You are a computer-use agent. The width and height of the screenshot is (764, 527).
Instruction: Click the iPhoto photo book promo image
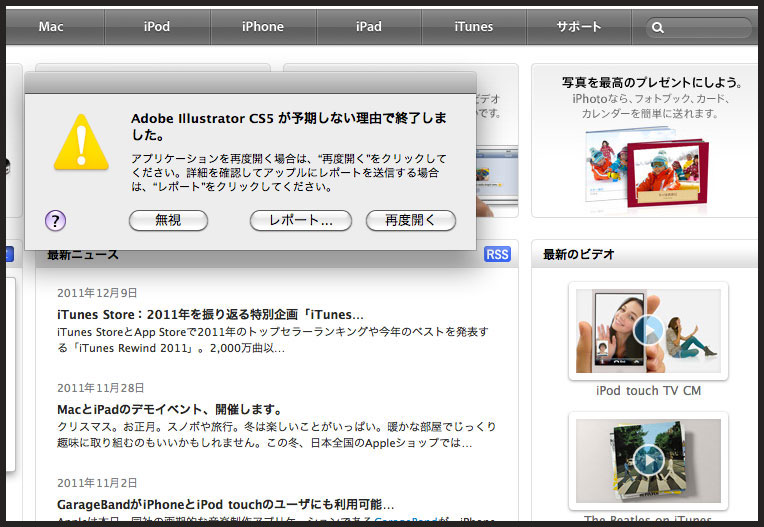[x=647, y=168]
